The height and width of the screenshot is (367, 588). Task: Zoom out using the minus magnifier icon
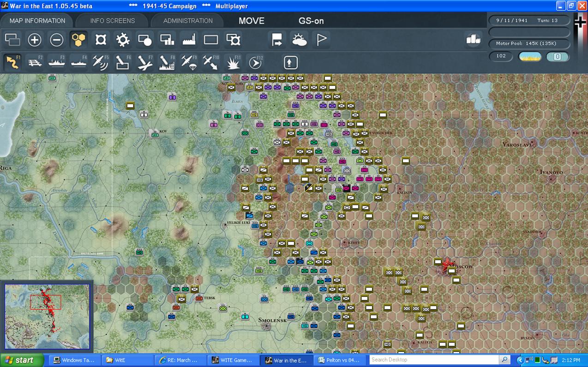(x=57, y=40)
